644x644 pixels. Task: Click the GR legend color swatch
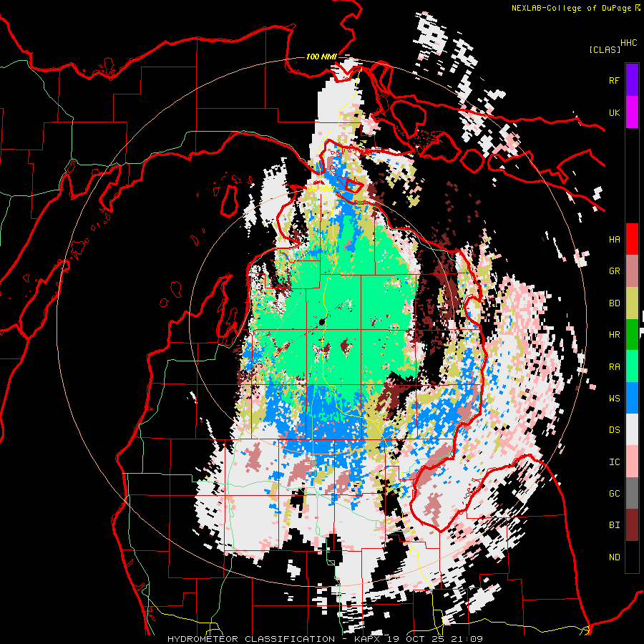[x=632, y=271]
